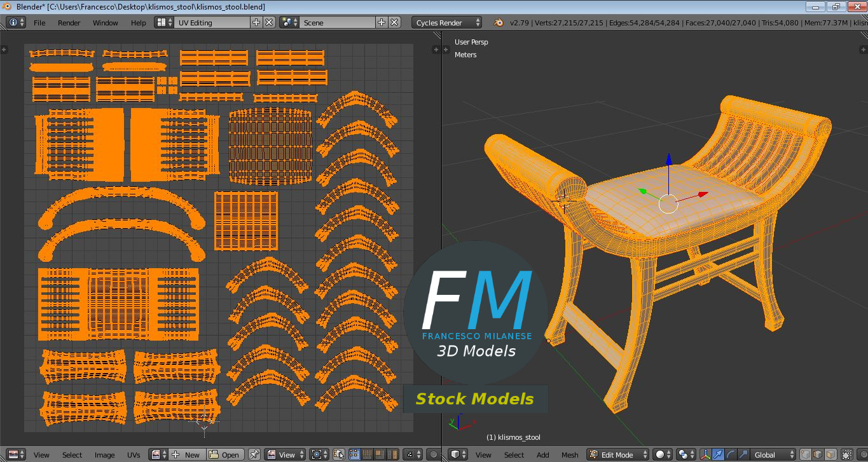Open the 3D viewport View menu
The image size is (868, 462).
coord(483,454)
